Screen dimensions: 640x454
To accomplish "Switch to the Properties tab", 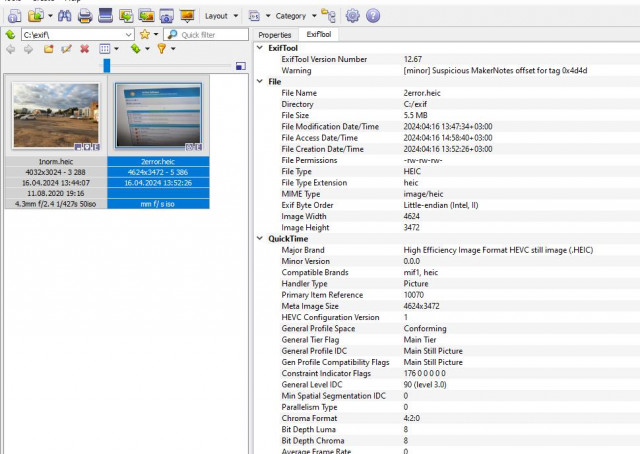I will pyautogui.click(x=275, y=35).
